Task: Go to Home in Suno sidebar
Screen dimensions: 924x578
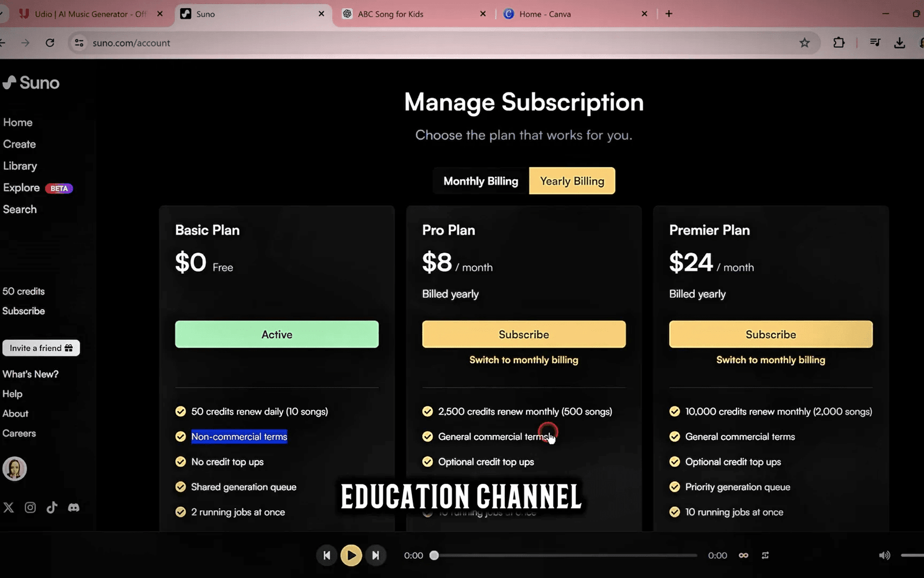Action: pos(18,123)
